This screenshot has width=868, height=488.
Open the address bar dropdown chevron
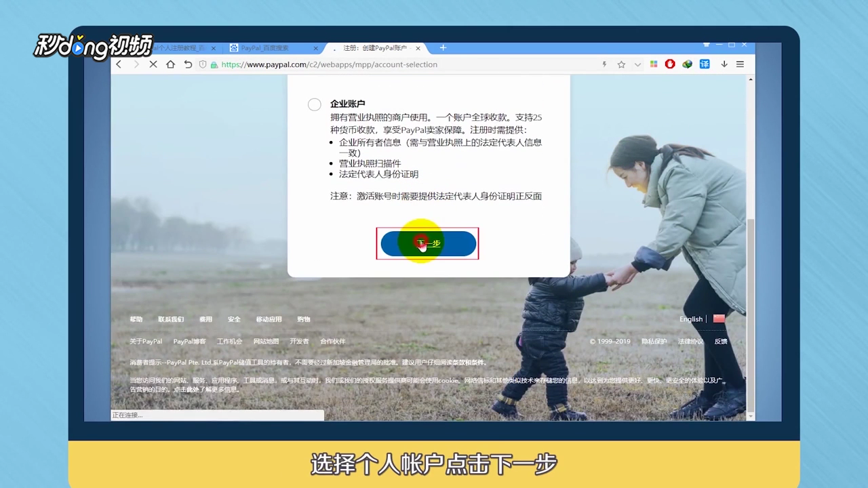(x=637, y=64)
